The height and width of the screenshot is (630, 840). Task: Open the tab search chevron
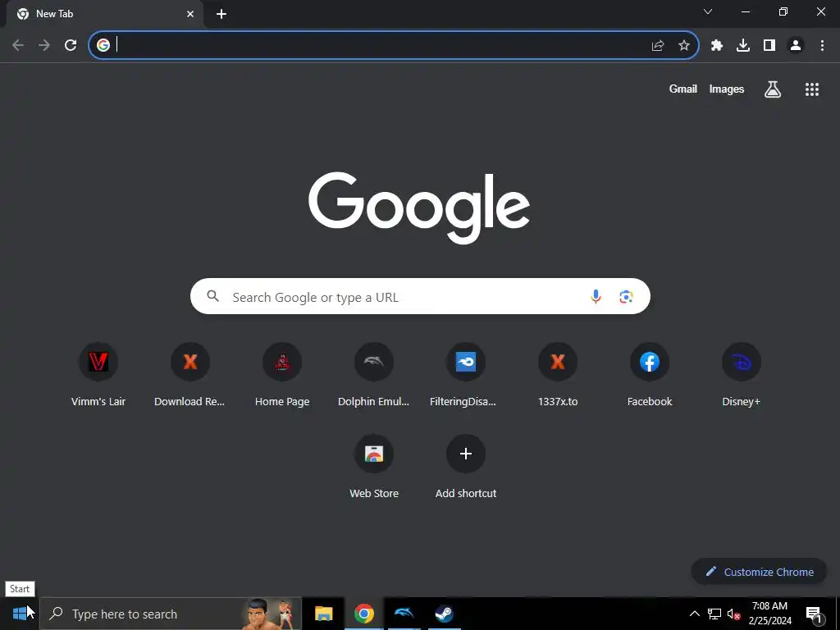point(708,11)
